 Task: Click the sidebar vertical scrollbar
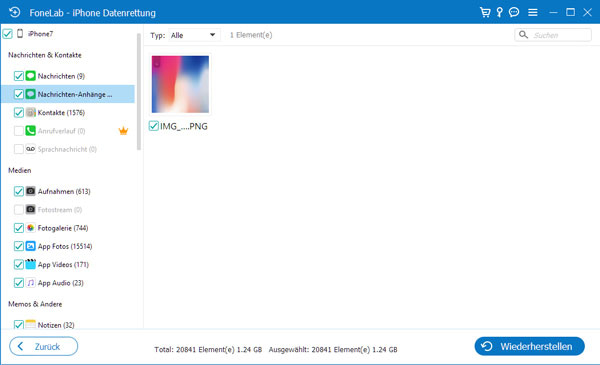tap(139, 92)
